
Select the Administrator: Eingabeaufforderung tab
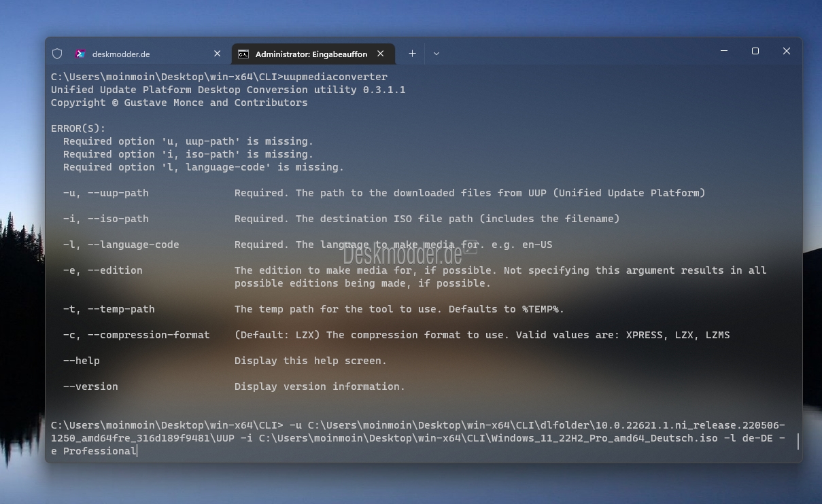tap(312, 54)
